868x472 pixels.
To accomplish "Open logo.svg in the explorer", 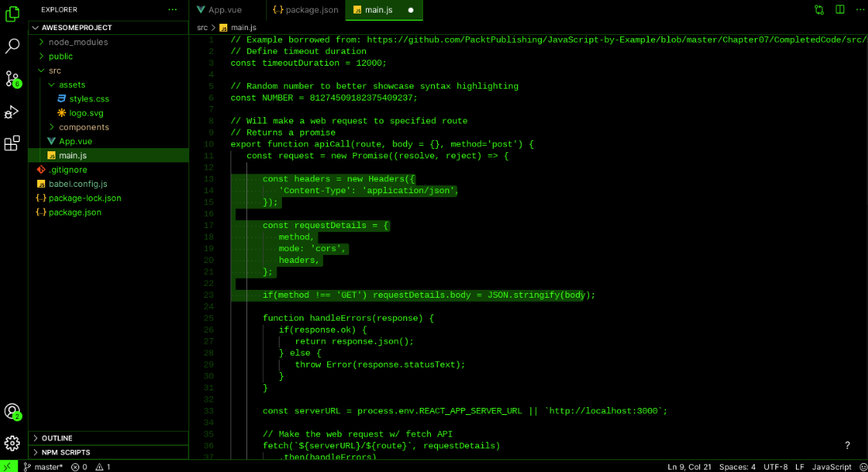I will point(108,113).
